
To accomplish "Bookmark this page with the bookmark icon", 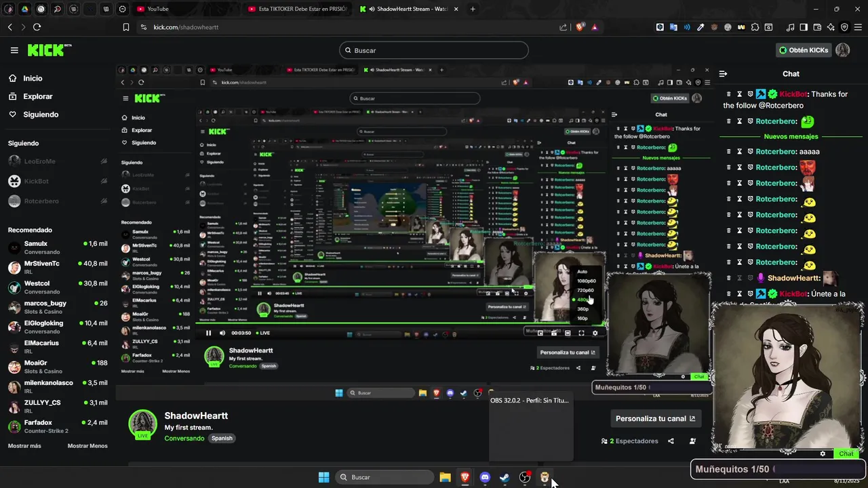I will pos(125,27).
